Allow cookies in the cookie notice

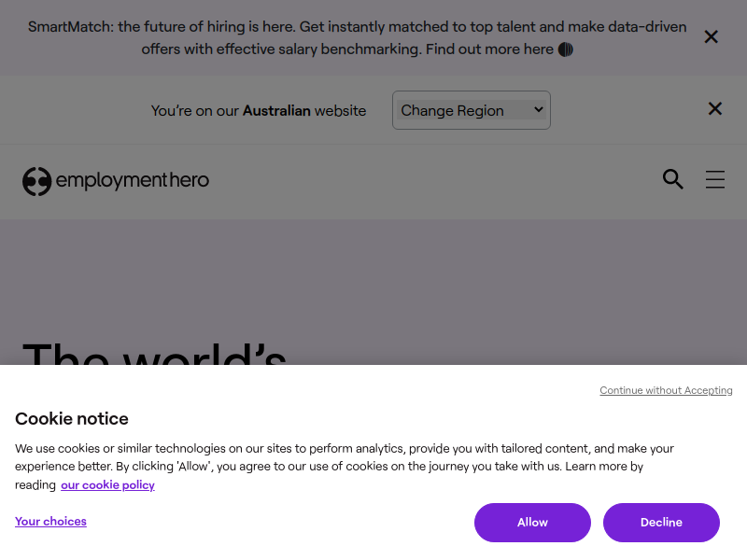pyautogui.click(x=532, y=523)
